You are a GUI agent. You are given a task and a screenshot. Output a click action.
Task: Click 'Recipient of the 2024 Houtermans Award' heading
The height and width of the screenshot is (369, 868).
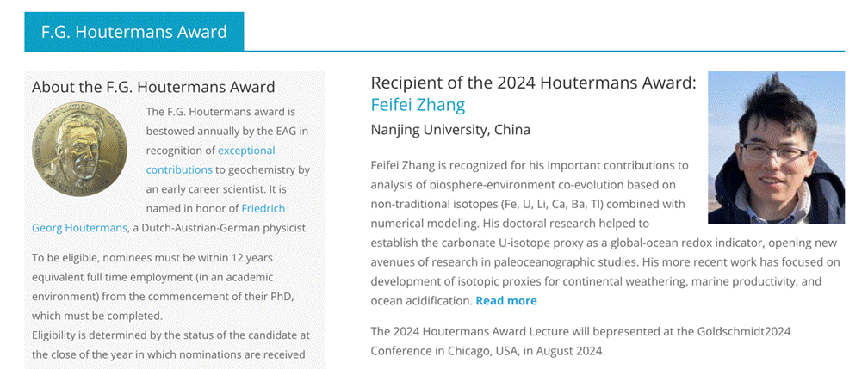point(532,83)
